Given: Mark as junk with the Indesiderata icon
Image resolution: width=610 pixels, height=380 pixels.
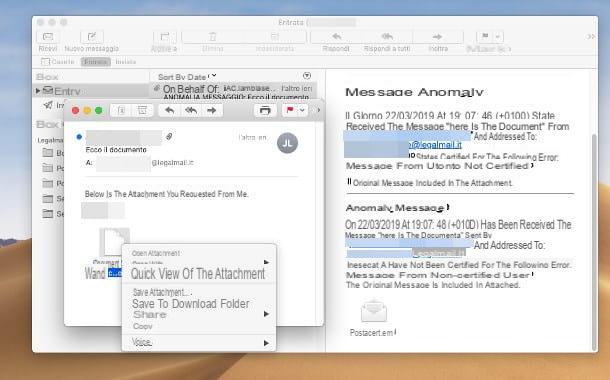Looking at the screenshot, I should point(275,37).
